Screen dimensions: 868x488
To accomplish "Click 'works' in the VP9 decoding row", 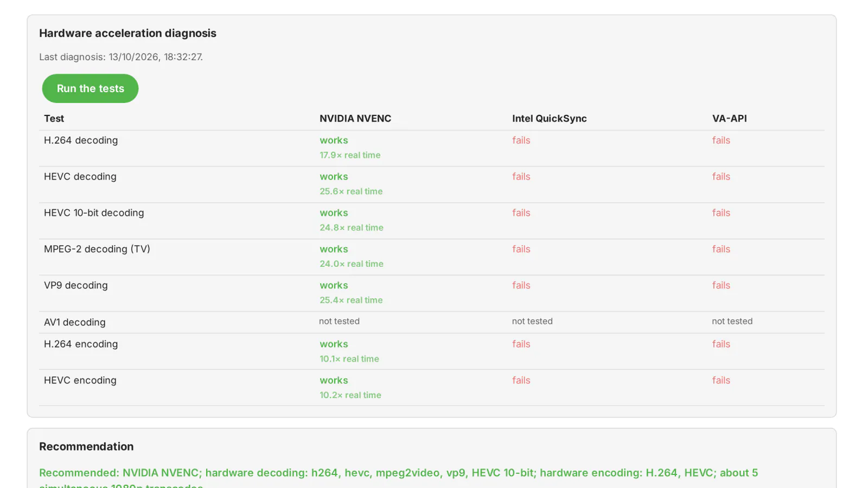I will (x=334, y=286).
